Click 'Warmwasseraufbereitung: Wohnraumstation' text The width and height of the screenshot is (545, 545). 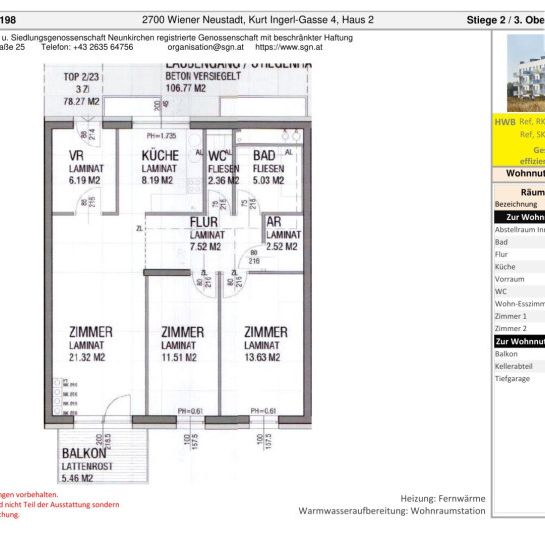pos(392,511)
